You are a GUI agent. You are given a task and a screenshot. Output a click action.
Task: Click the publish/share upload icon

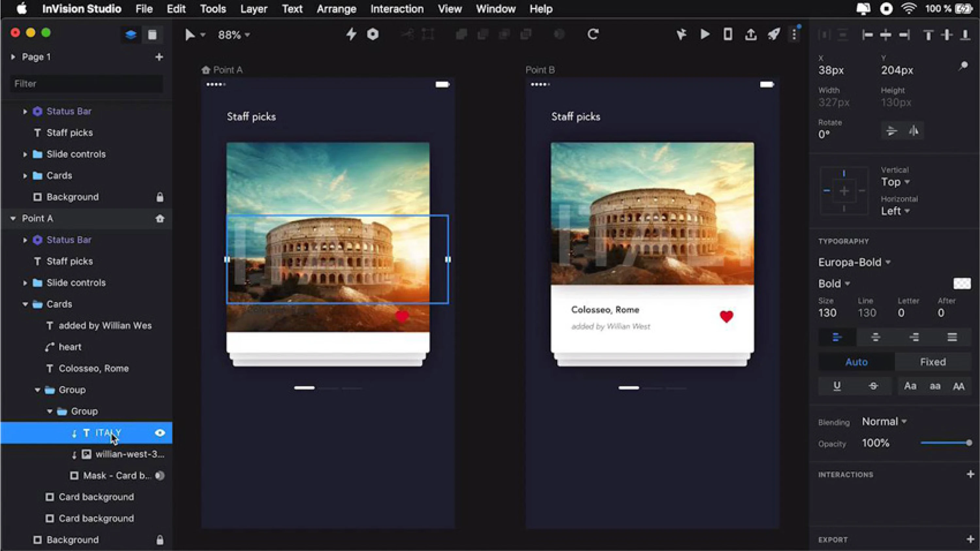(x=751, y=34)
